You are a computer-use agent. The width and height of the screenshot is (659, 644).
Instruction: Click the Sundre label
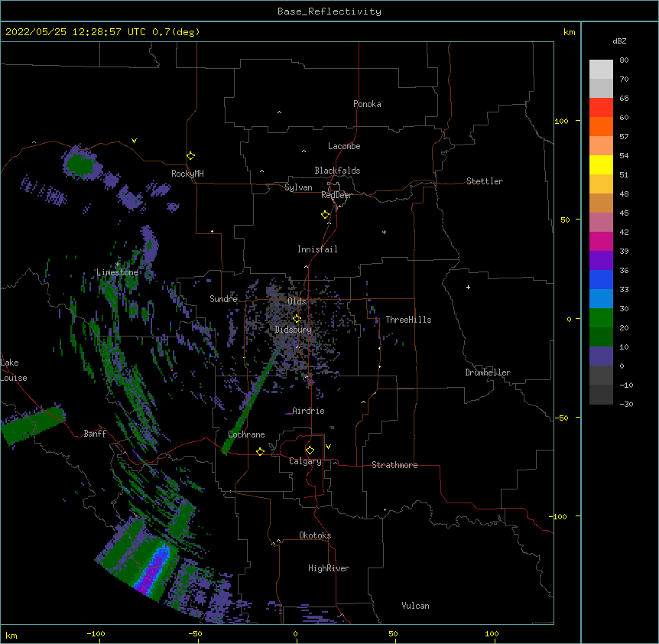coord(223,299)
